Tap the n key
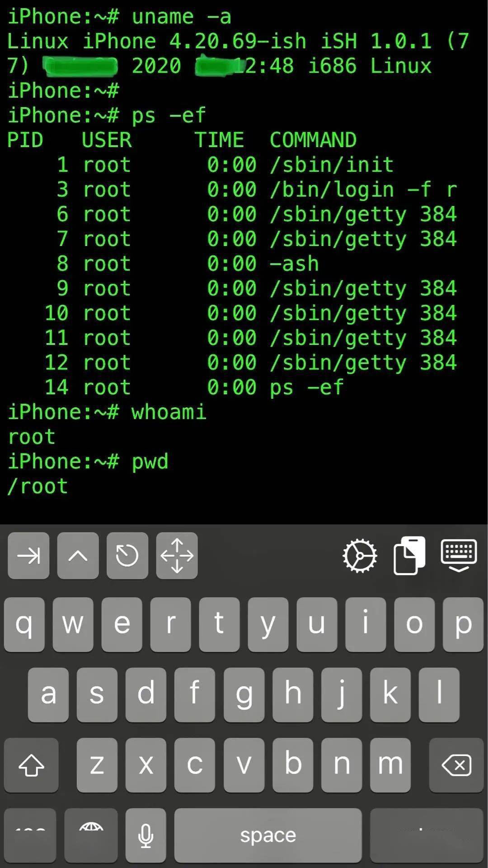Viewport: 488px width, 868px height. click(x=341, y=765)
